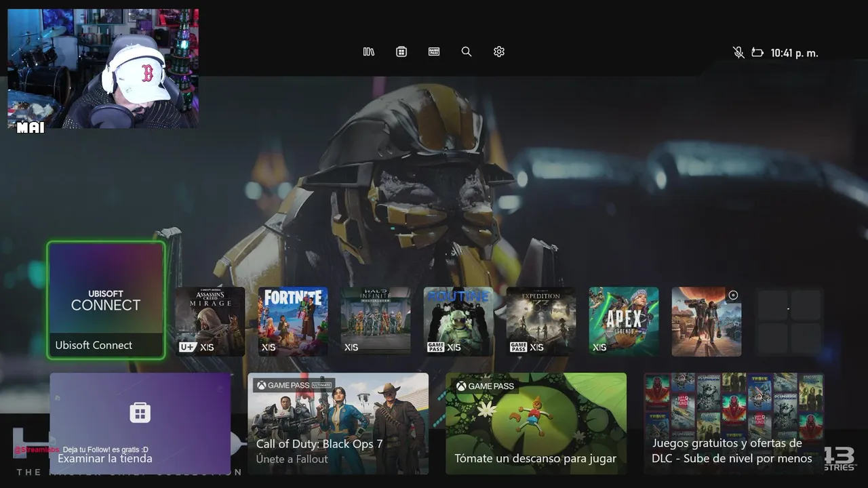
Task: Click the Game Pass badge on Tómate card
Action: click(486, 386)
